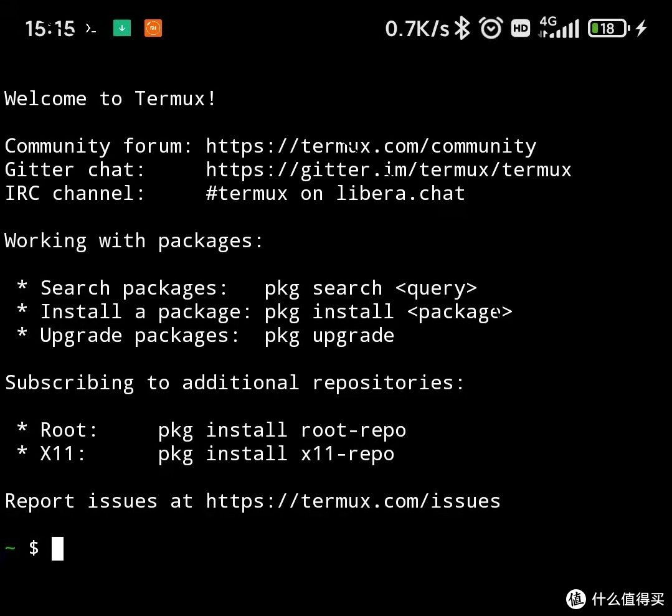
Task: Open the gitter.im/termux/termux chat link
Action: 389,170
